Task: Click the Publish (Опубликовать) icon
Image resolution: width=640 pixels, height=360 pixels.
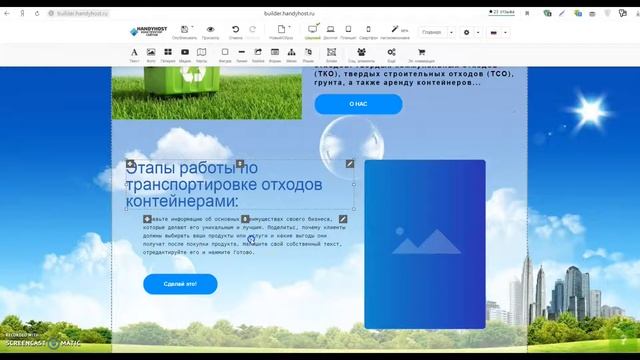Action: [x=184, y=29]
